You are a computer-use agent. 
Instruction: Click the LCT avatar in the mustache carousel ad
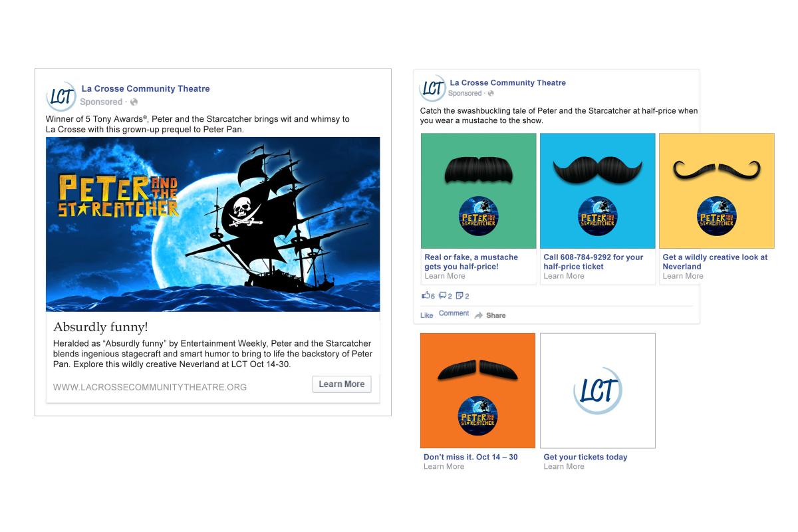[x=432, y=88]
